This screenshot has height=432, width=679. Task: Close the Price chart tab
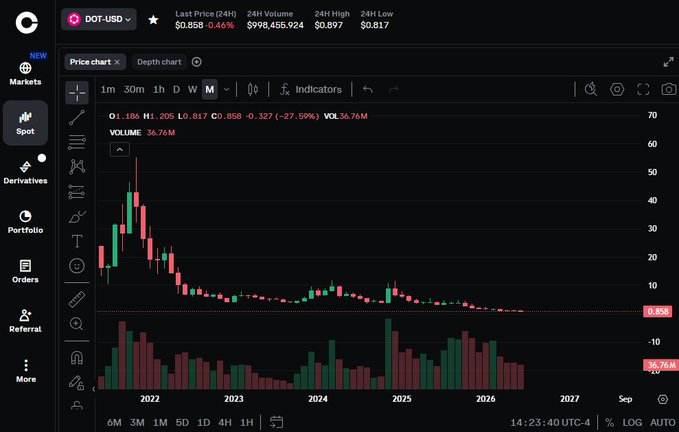point(117,62)
